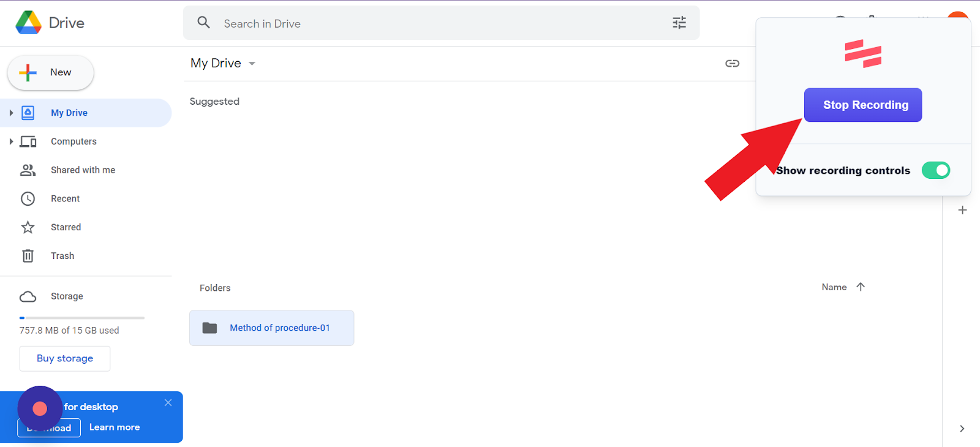
Task: Click the storage usage progress bar
Action: coord(82,318)
